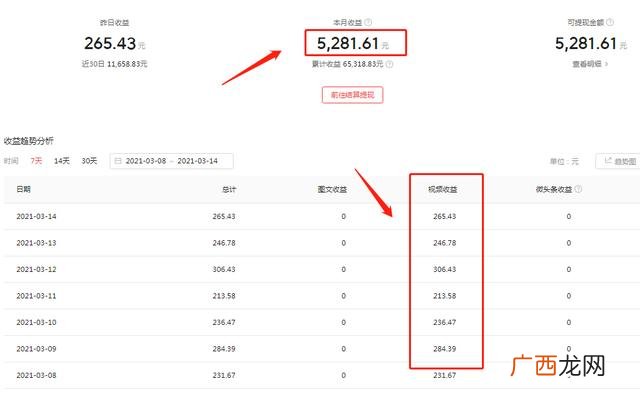Viewport: 640px width, 394px height.
Task: Click 总计 value 306.43 in 2021-03-12 row
Action: click(224, 269)
